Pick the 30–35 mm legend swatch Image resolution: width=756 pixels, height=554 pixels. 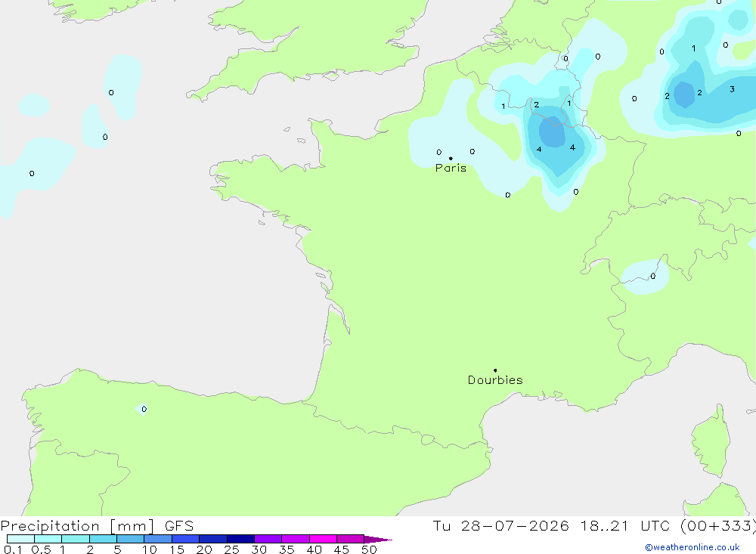[x=268, y=539]
